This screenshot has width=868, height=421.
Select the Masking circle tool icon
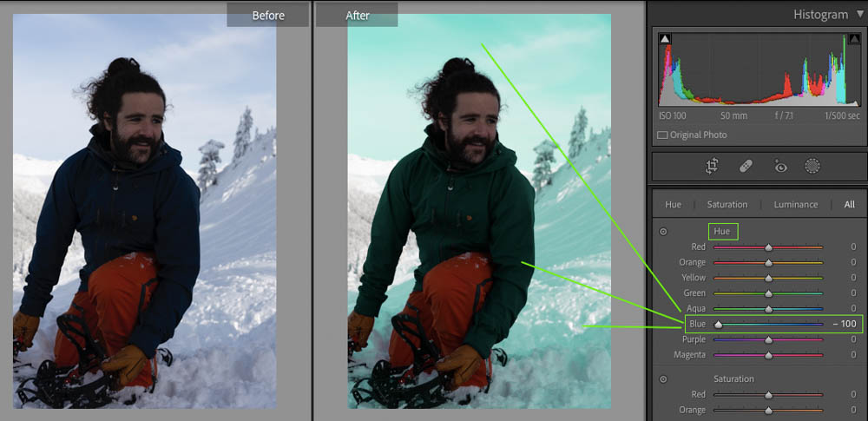point(812,166)
